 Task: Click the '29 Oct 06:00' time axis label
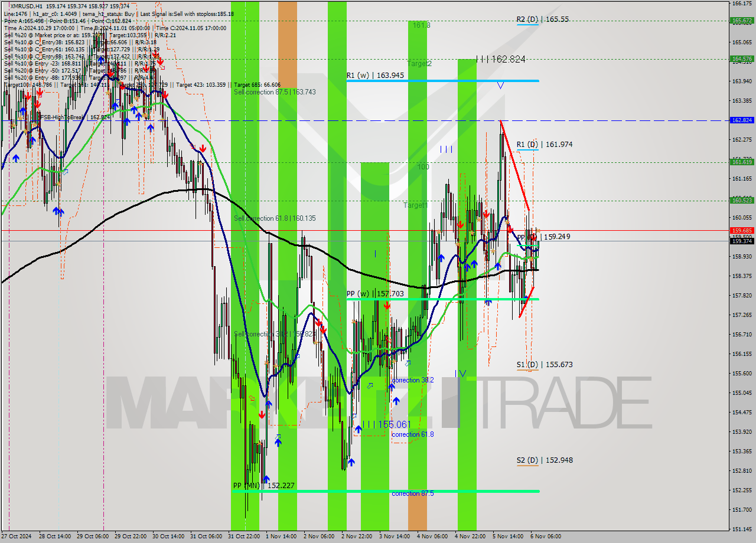tap(92, 537)
